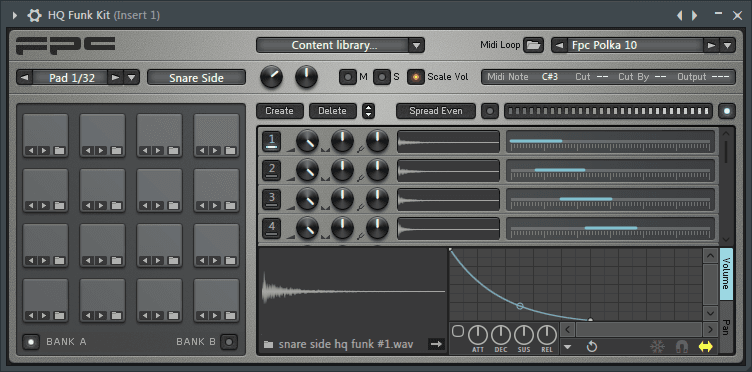Viewport: 752px width, 372px height.
Task: Open the Midi Loop folder icon
Action: tap(533, 46)
